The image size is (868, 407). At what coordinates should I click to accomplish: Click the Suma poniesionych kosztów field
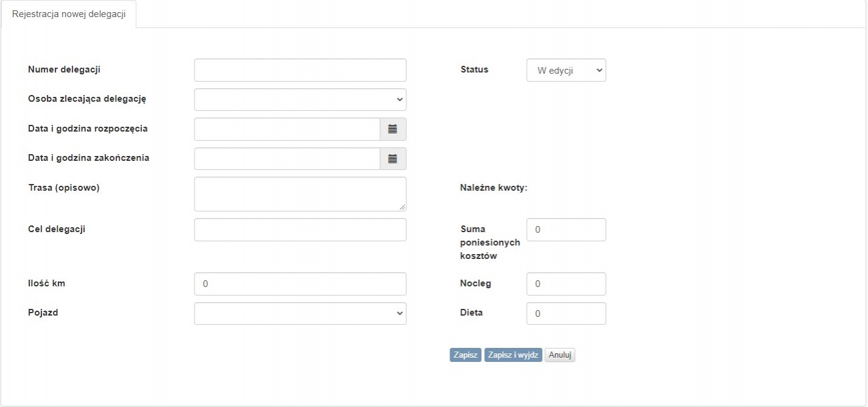tap(566, 230)
